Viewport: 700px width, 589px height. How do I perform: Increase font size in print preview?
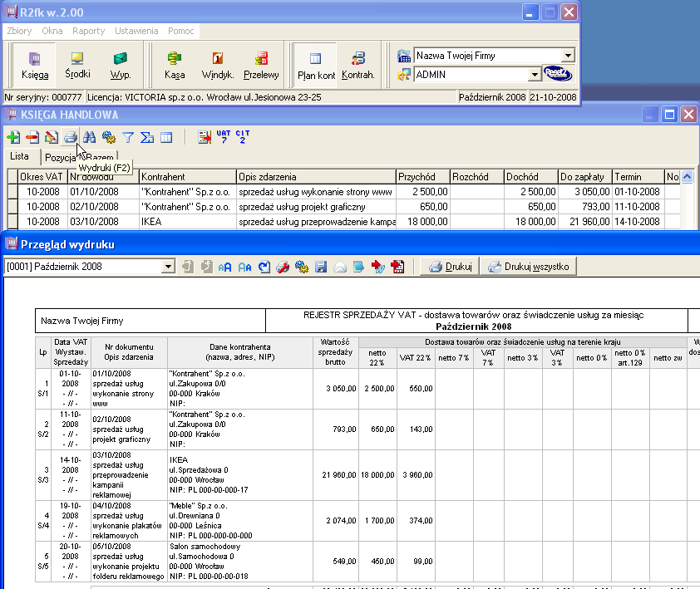(225, 267)
